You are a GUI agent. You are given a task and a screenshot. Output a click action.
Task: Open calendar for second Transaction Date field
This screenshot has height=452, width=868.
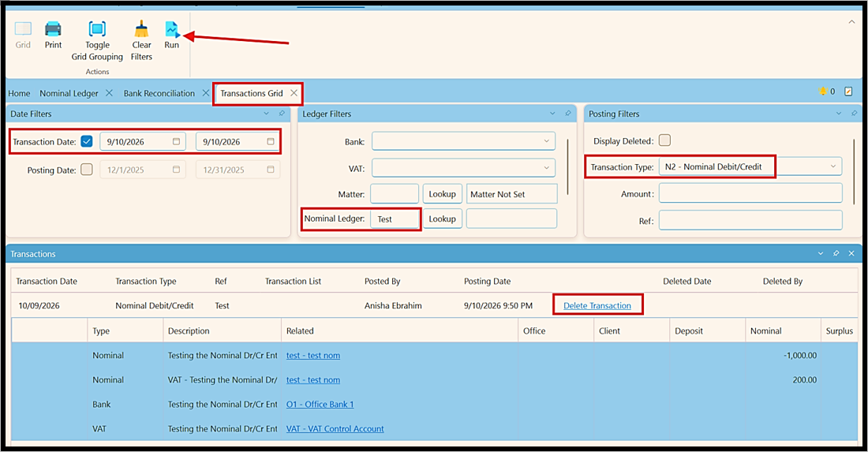[271, 142]
